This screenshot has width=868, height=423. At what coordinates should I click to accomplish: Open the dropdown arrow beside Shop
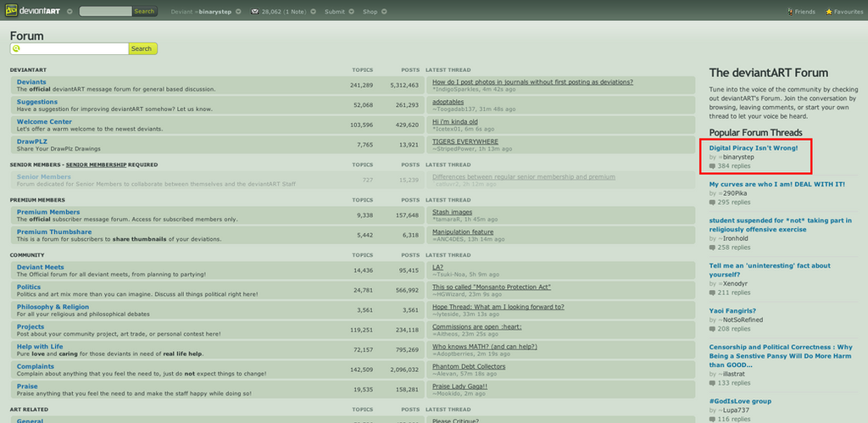click(x=384, y=11)
